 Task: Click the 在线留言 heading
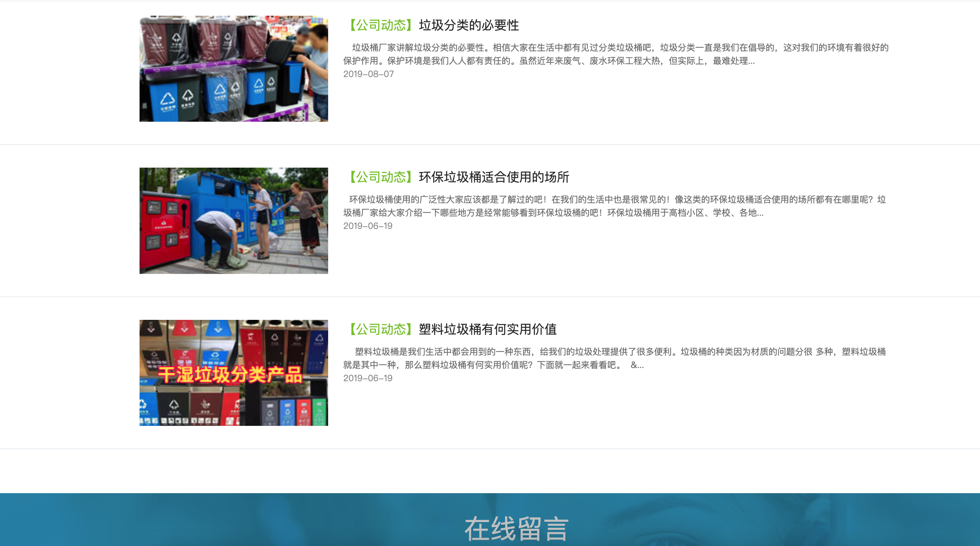click(516, 528)
